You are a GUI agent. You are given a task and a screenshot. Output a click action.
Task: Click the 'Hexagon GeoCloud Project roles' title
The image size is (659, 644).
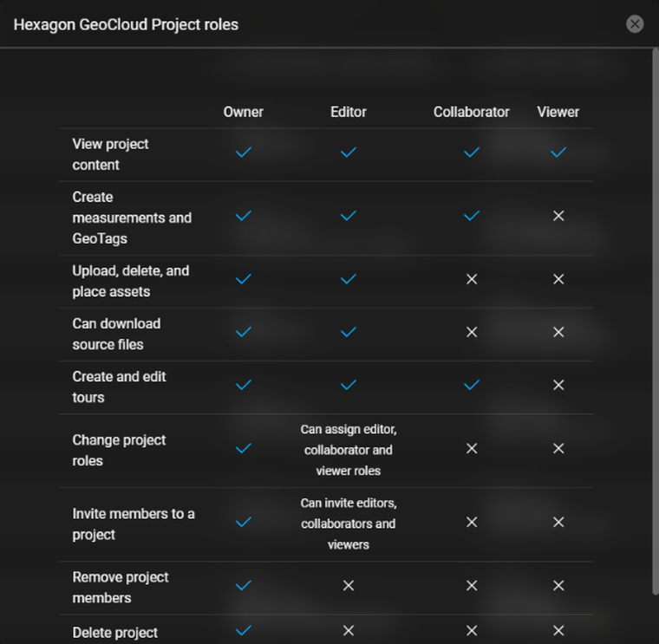126,25
